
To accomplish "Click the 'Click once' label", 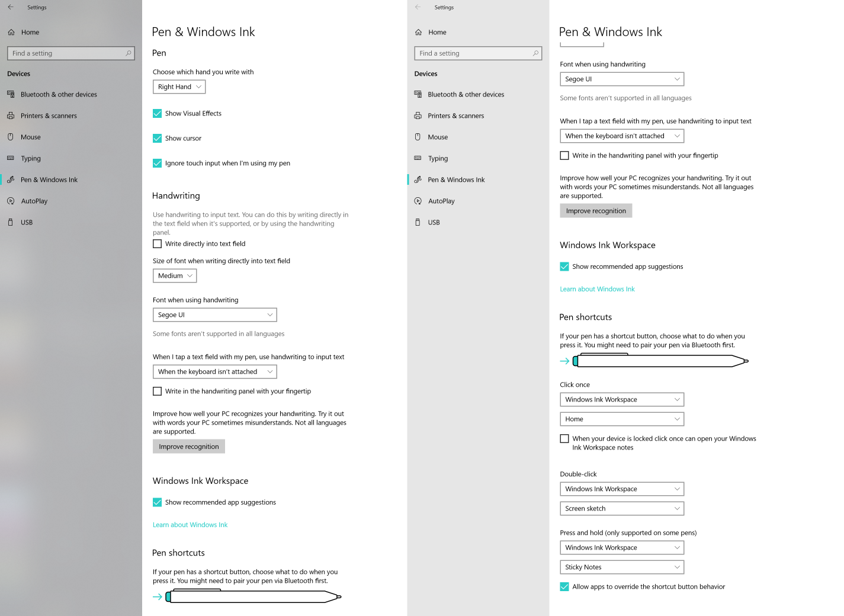I will pos(575,384).
